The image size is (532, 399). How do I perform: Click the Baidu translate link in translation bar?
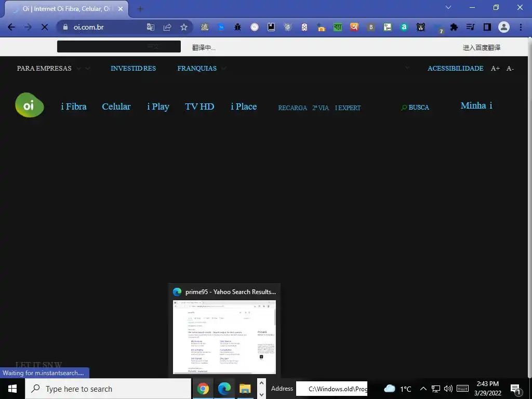tap(482, 47)
